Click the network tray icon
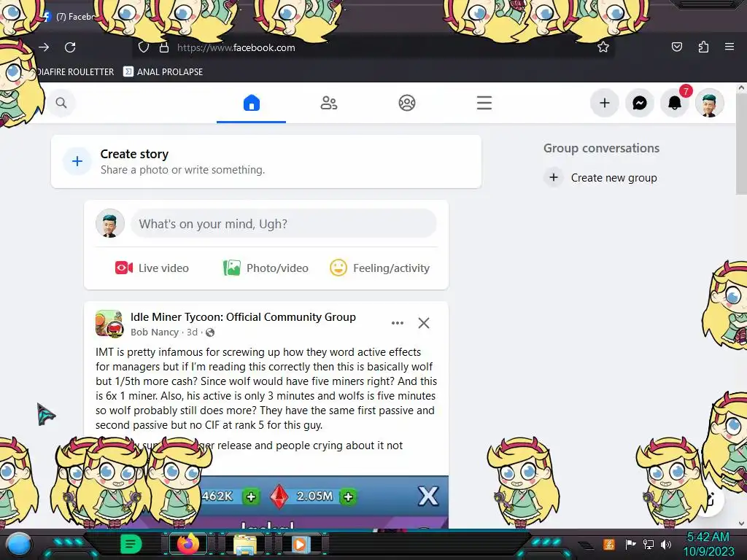 [649, 544]
